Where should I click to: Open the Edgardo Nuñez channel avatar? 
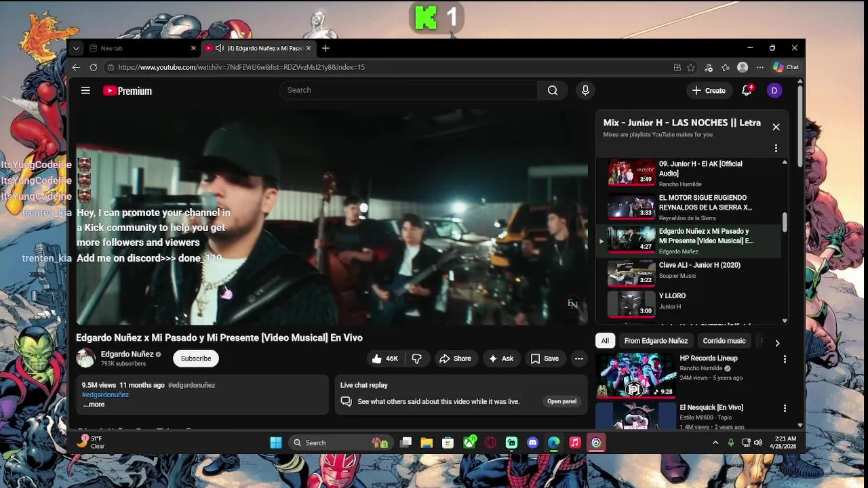85,359
